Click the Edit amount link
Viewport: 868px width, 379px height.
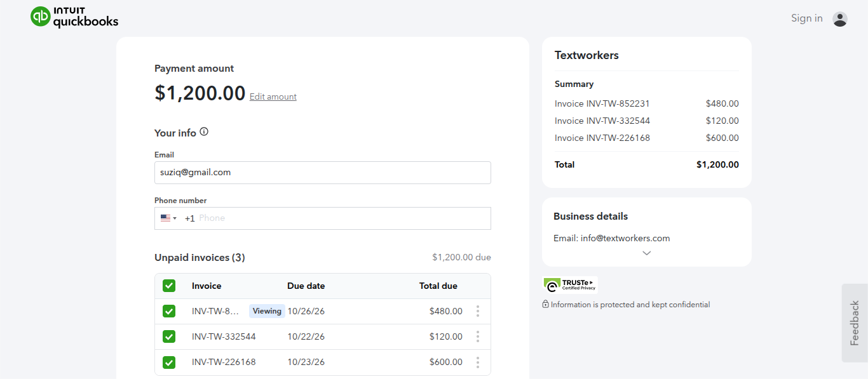[273, 96]
